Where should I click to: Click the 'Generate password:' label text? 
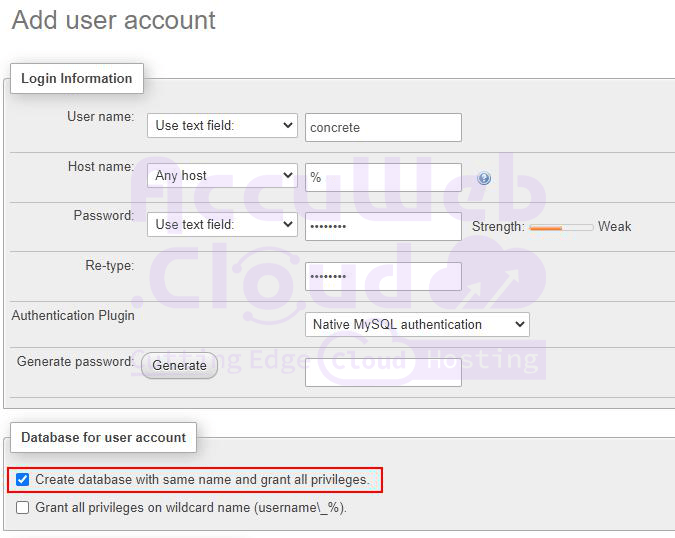tap(75, 361)
